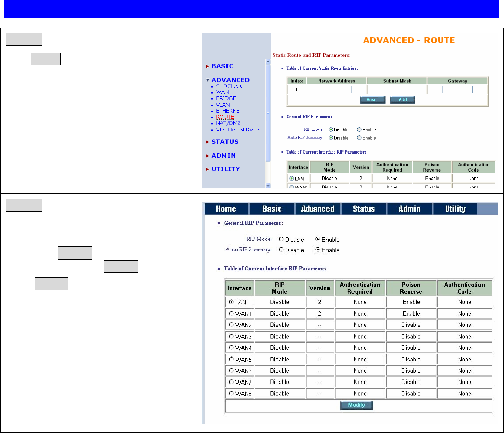Click the Modify button
This screenshot has width=504, height=433.
(357, 405)
